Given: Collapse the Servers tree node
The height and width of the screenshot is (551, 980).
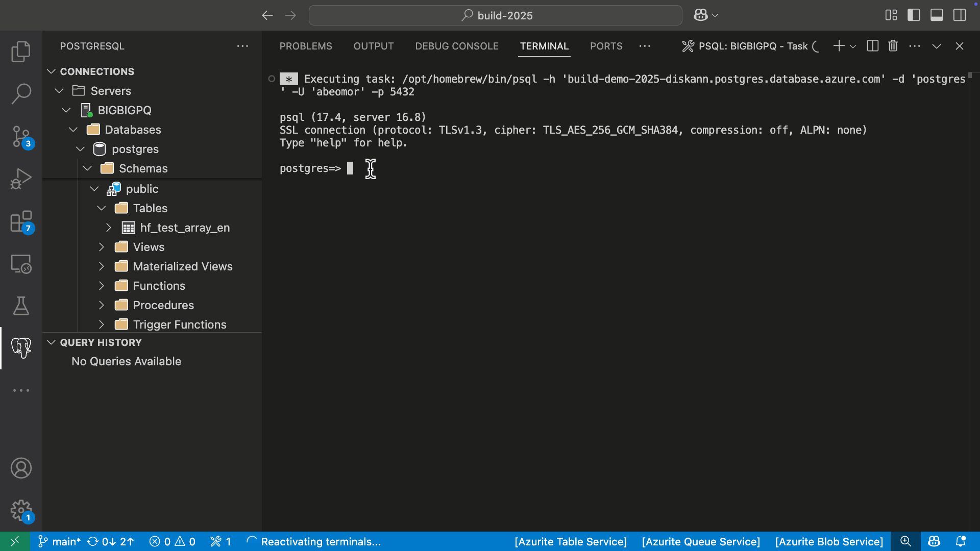Looking at the screenshot, I should [59, 91].
